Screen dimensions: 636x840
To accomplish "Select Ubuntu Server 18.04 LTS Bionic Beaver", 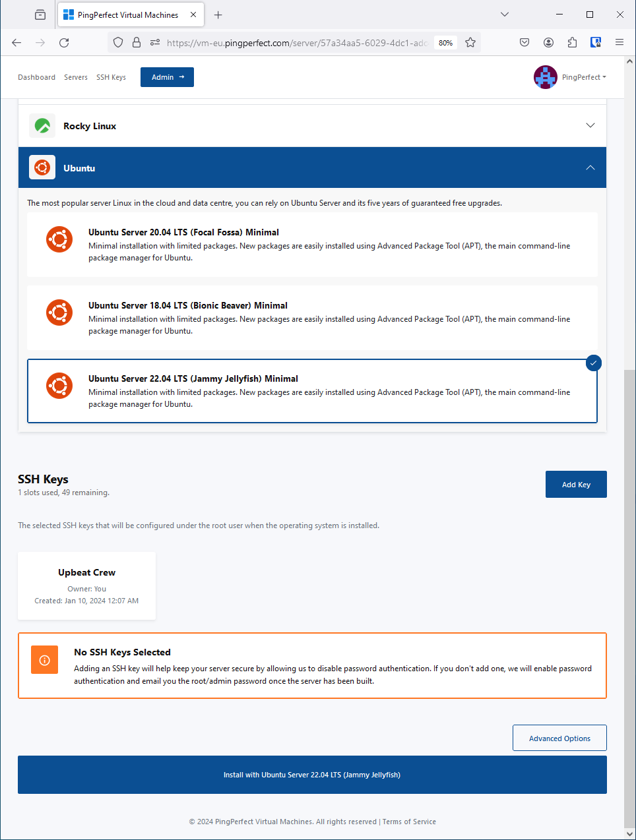I will (312, 318).
